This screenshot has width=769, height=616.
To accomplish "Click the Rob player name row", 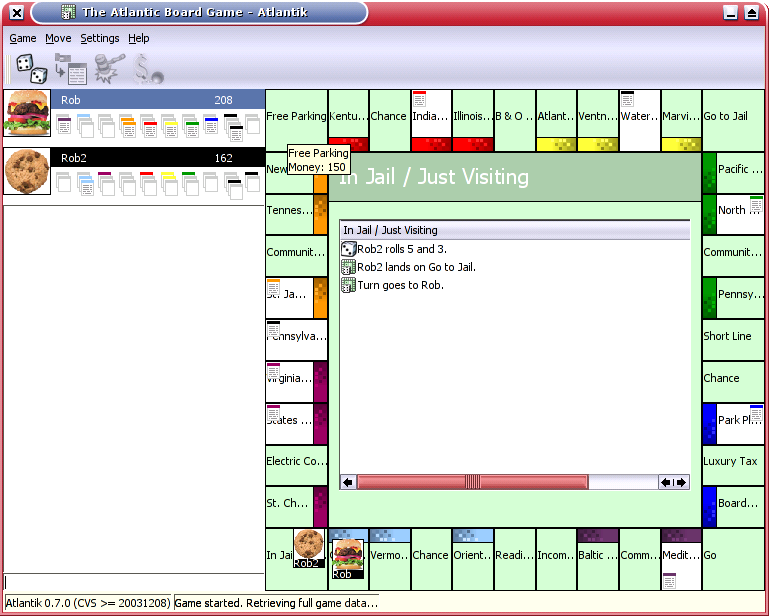I will point(158,100).
